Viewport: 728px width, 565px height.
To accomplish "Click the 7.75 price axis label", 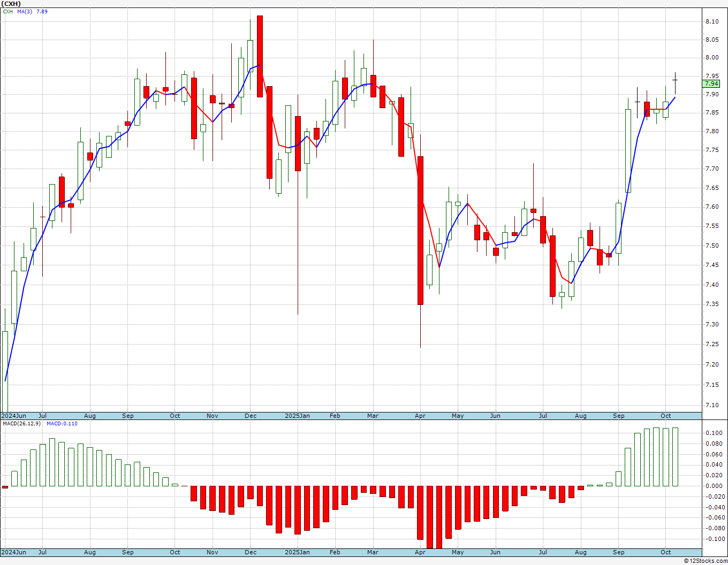I will pos(712,150).
